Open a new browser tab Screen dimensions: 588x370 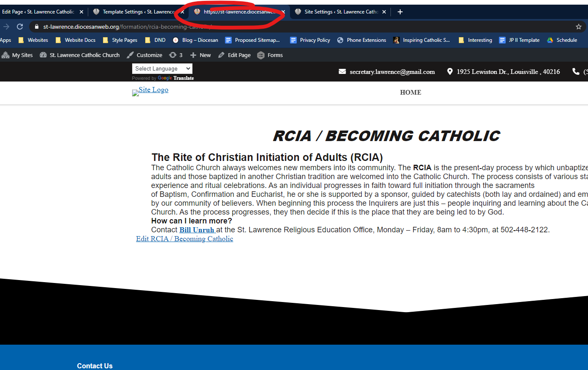click(x=400, y=12)
